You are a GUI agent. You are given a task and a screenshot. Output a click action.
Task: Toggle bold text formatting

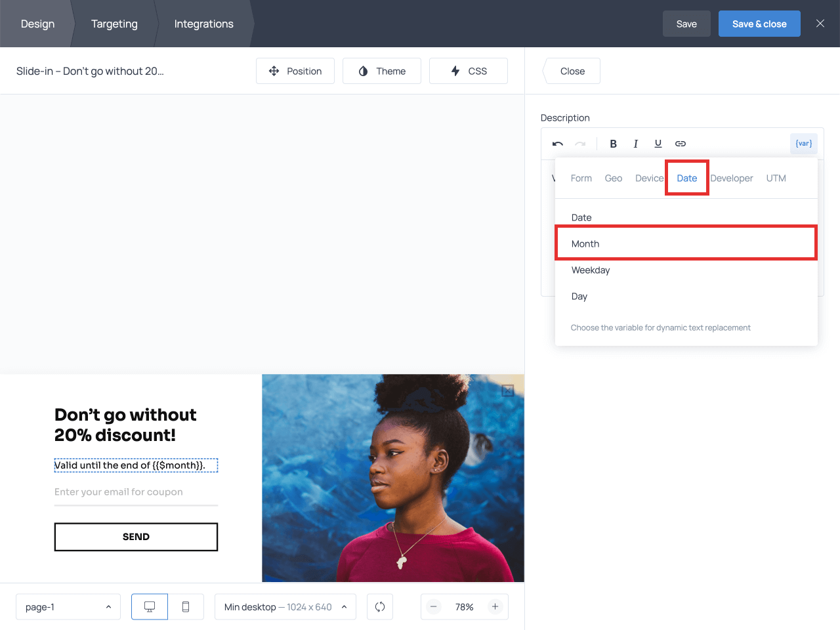point(613,144)
